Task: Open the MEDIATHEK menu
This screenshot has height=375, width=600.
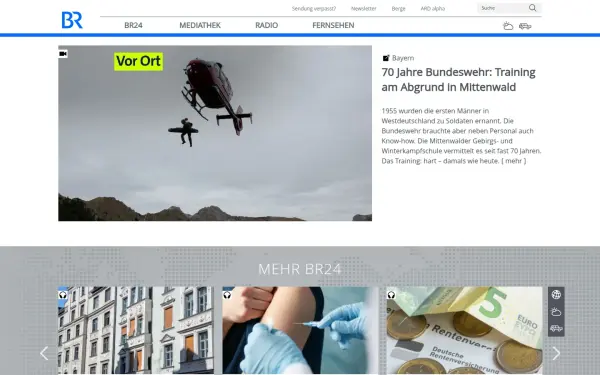Action: (x=200, y=25)
